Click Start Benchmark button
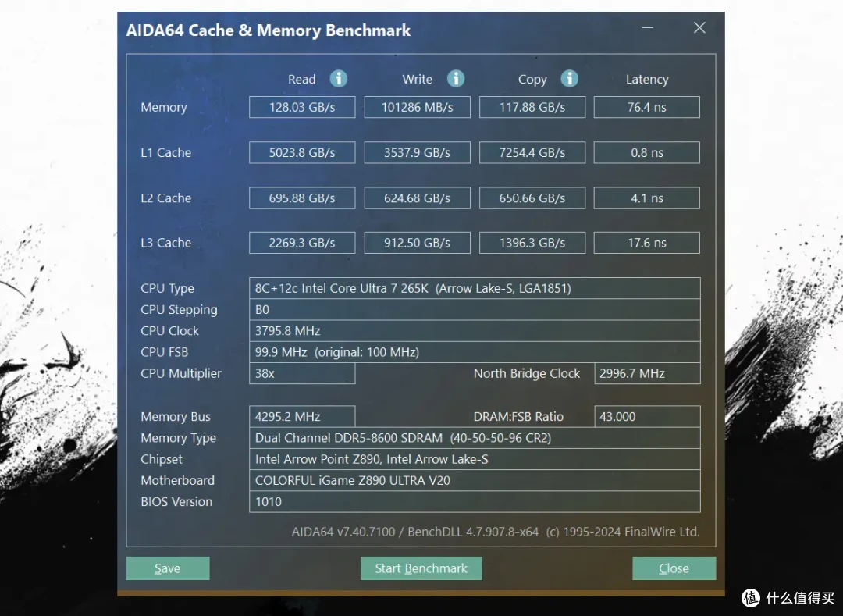 pyautogui.click(x=421, y=568)
